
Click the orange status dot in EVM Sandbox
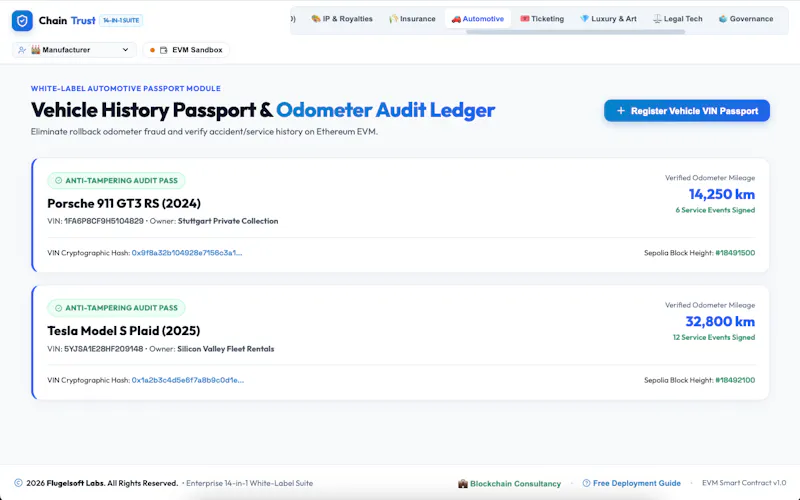click(x=152, y=50)
